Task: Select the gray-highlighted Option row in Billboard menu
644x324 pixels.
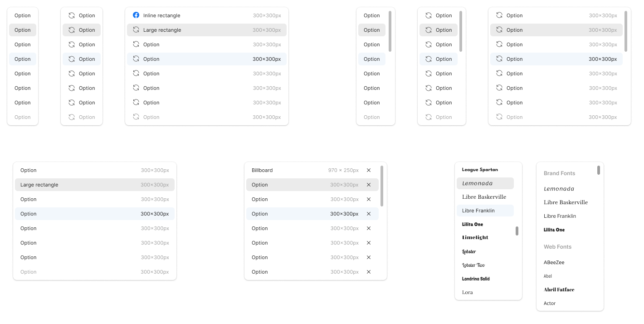Action: click(x=312, y=185)
